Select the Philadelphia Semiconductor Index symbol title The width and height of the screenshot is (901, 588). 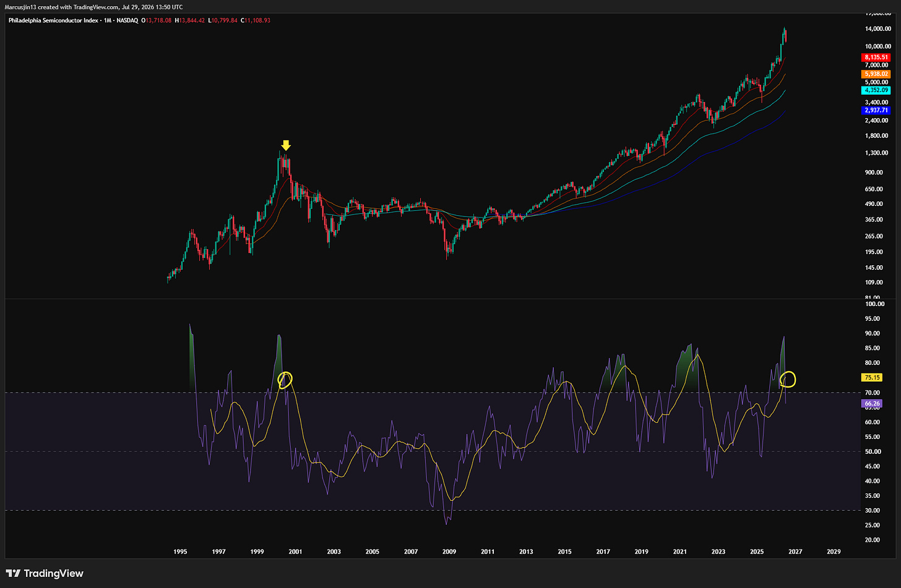(x=53, y=20)
